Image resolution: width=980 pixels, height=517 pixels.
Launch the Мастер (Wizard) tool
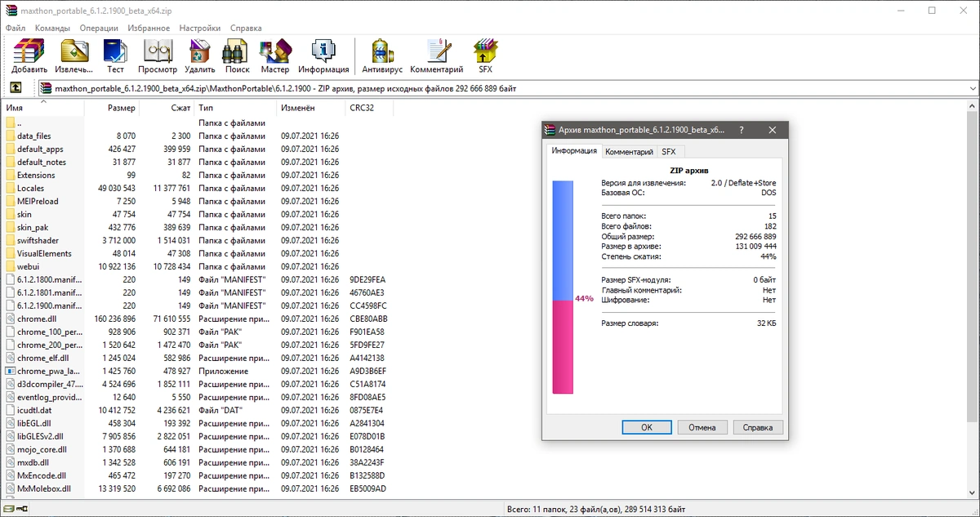275,51
